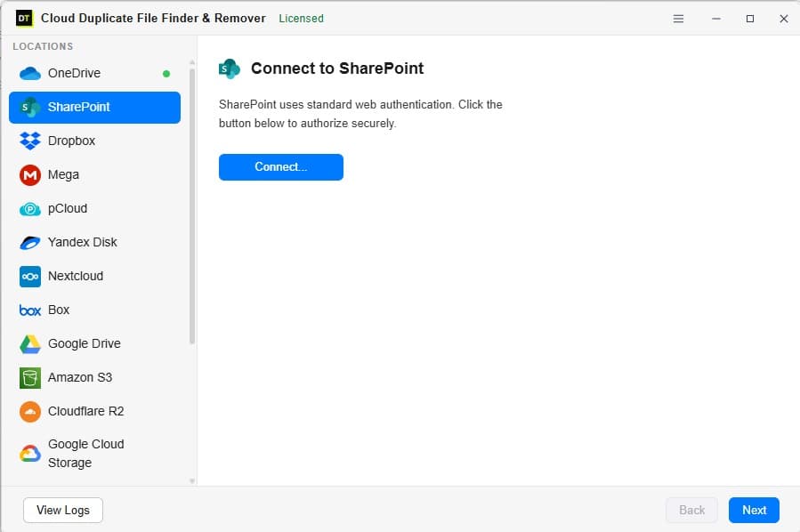Click the Dropbox logo icon
Image resolution: width=800 pixels, height=532 pixels.
point(30,141)
